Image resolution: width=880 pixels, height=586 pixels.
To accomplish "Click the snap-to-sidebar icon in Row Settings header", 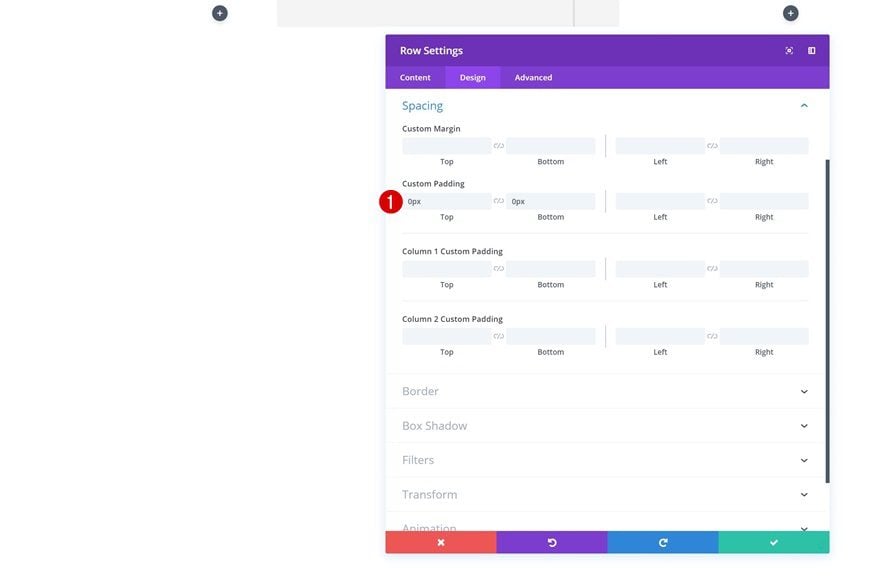I will 812,51.
